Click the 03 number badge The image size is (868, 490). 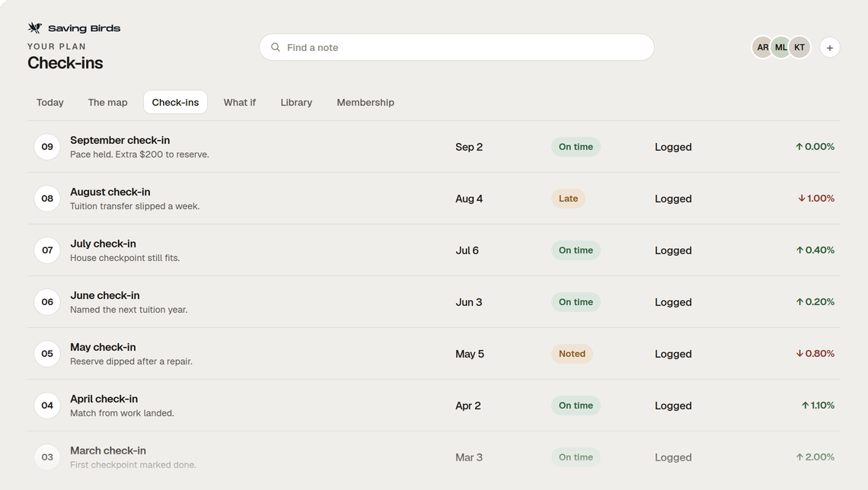click(x=47, y=457)
